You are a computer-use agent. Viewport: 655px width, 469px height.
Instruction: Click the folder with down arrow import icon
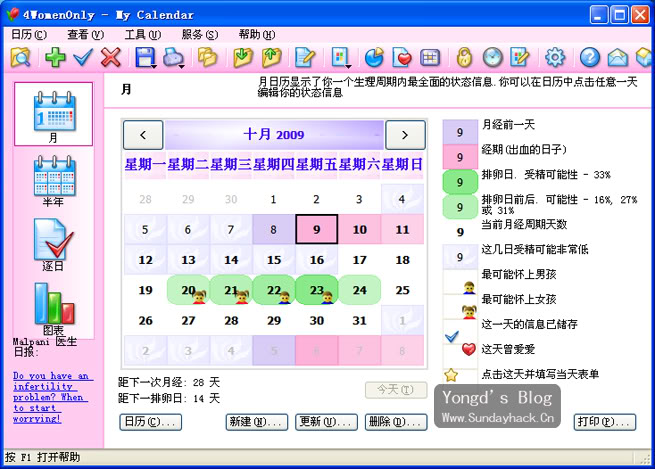(243, 57)
